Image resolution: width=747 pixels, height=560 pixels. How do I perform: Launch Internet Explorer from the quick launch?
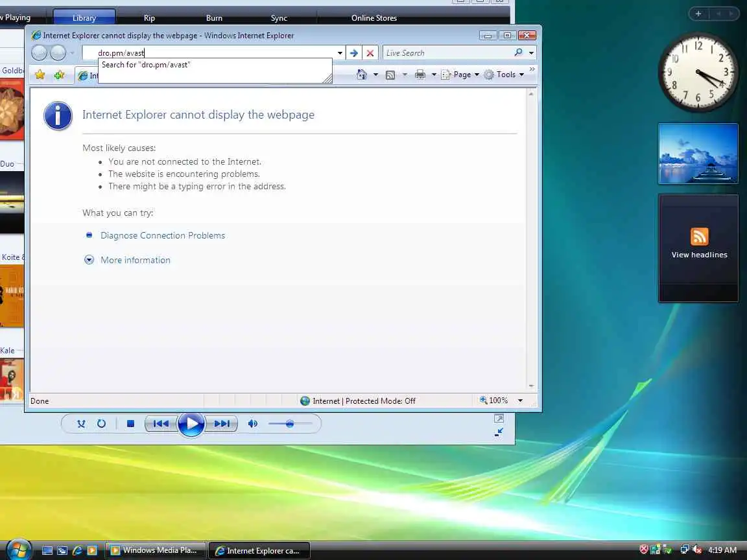[77, 550]
